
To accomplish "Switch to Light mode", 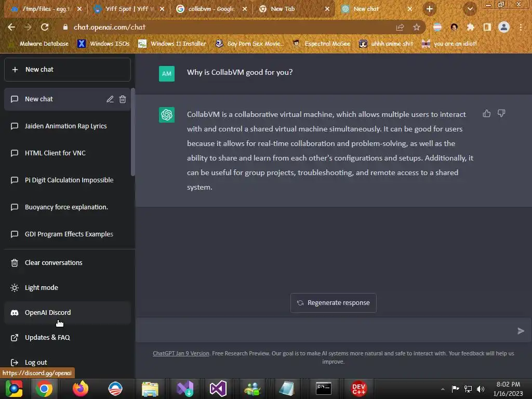I will 68,288.
